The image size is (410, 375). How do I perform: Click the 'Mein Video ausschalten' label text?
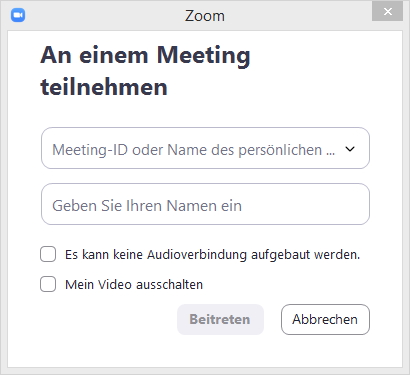click(134, 285)
